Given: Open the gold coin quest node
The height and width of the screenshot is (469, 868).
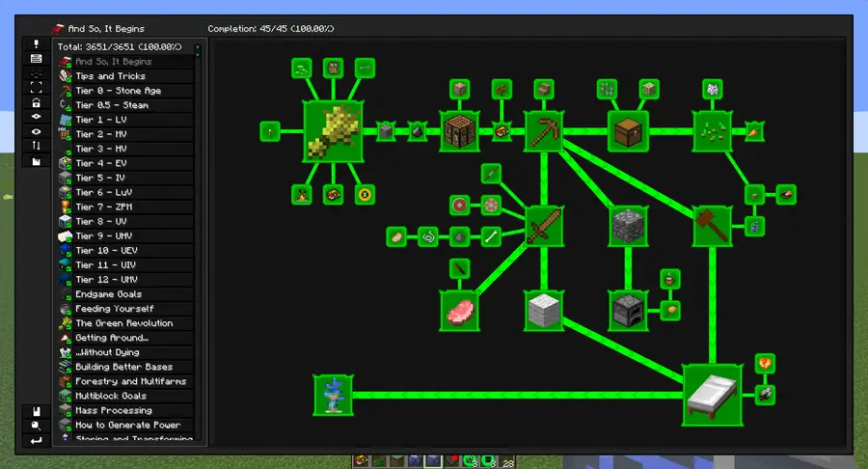Looking at the screenshot, I should click(365, 194).
